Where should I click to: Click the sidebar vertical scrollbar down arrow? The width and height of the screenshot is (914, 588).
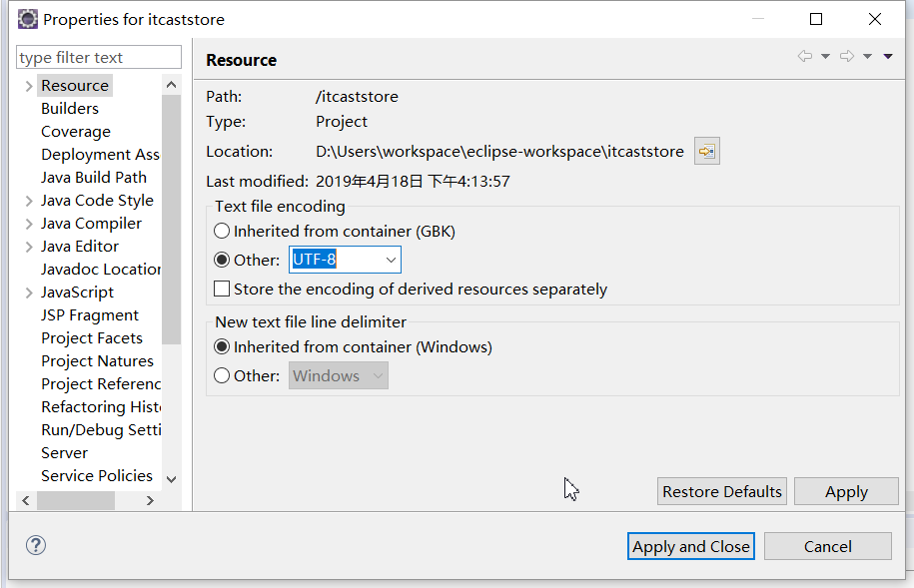(171, 479)
